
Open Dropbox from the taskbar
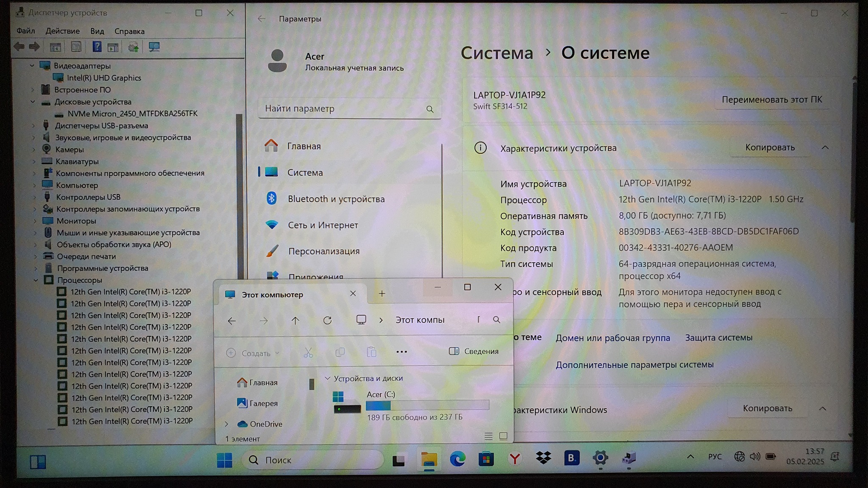tap(543, 458)
